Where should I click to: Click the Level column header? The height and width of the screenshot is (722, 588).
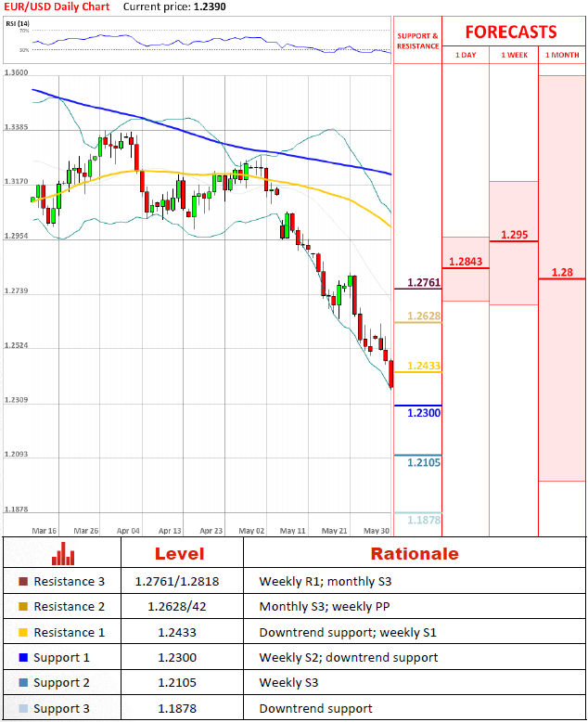(179, 553)
